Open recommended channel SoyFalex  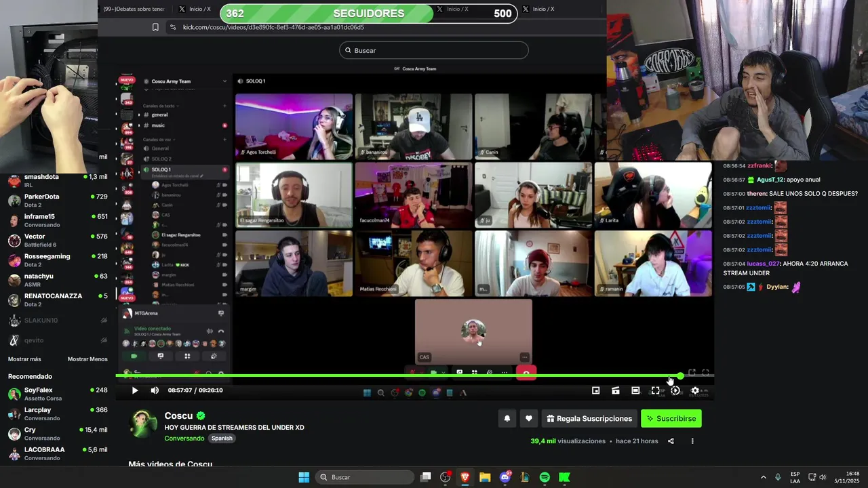58,394
